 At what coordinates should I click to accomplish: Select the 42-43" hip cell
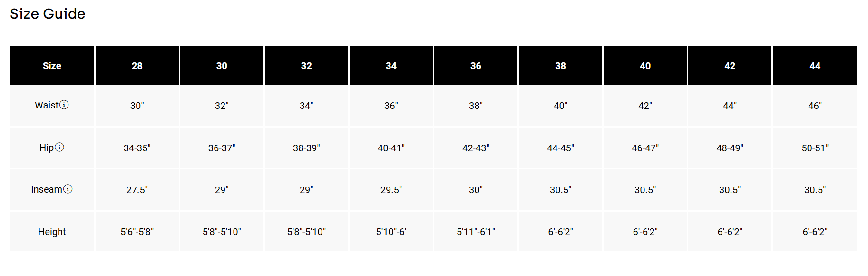point(476,148)
